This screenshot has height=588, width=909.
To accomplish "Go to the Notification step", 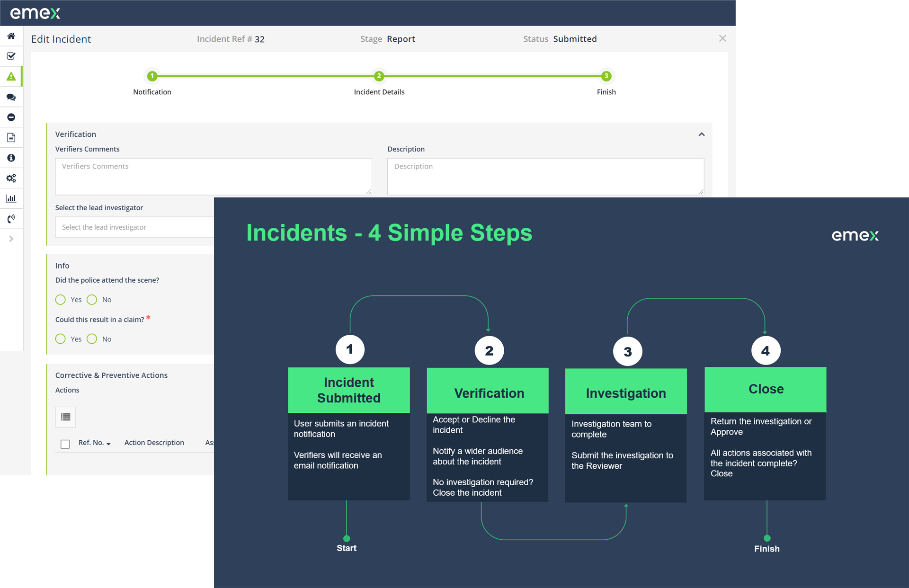I will tap(152, 76).
